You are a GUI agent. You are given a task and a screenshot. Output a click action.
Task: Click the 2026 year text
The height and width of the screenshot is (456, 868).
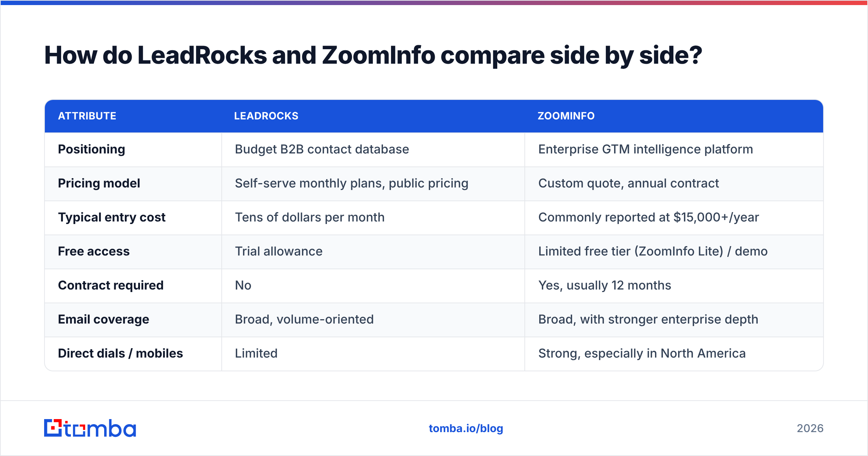[810, 428]
